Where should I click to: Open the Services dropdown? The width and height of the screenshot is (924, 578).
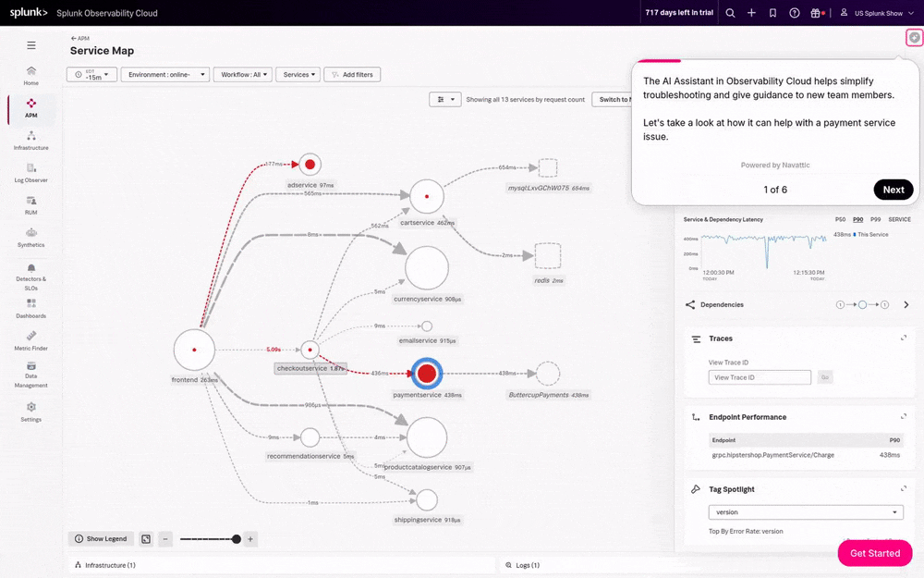coord(298,75)
